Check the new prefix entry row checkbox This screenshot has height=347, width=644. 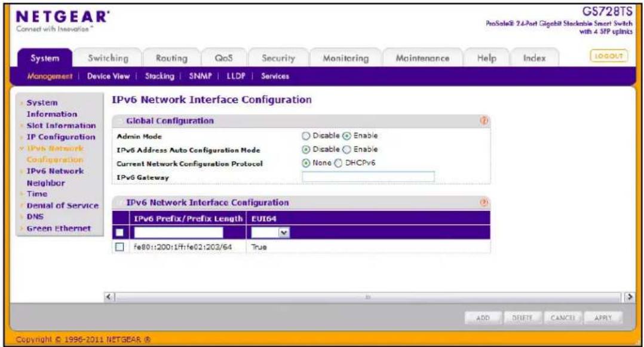119,232
